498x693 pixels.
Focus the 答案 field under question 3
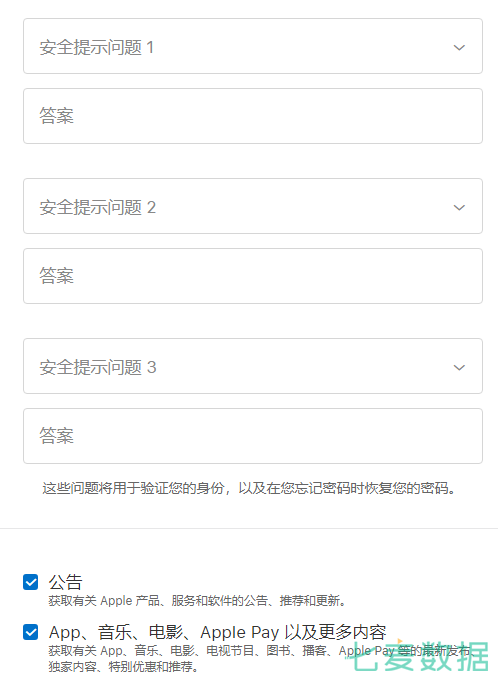pyautogui.click(x=253, y=436)
